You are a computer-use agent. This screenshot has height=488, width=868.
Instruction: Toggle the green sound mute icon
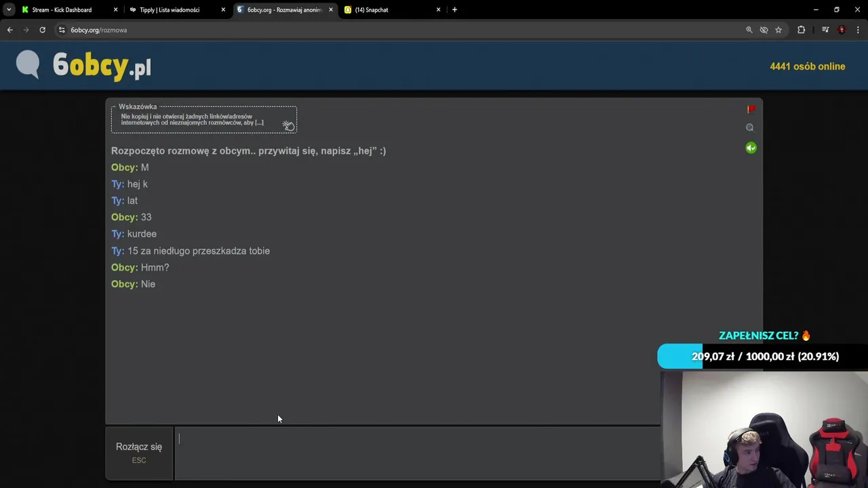coord(751,148)
